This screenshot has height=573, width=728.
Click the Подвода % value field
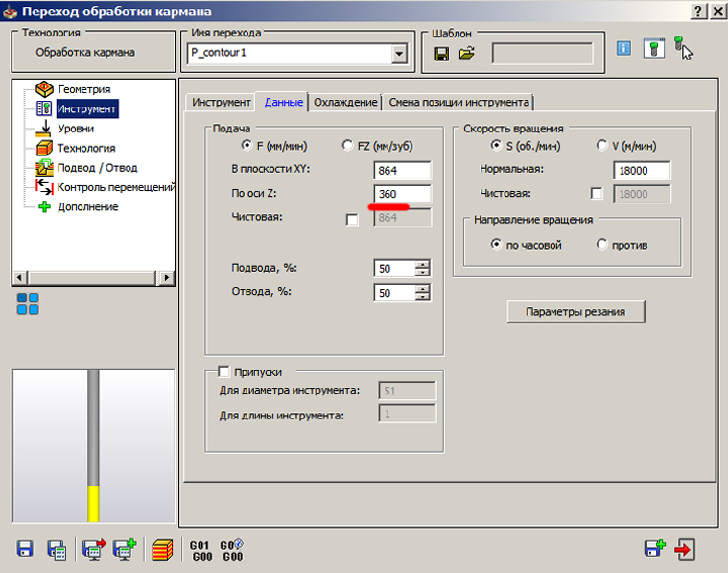point(394,269)
